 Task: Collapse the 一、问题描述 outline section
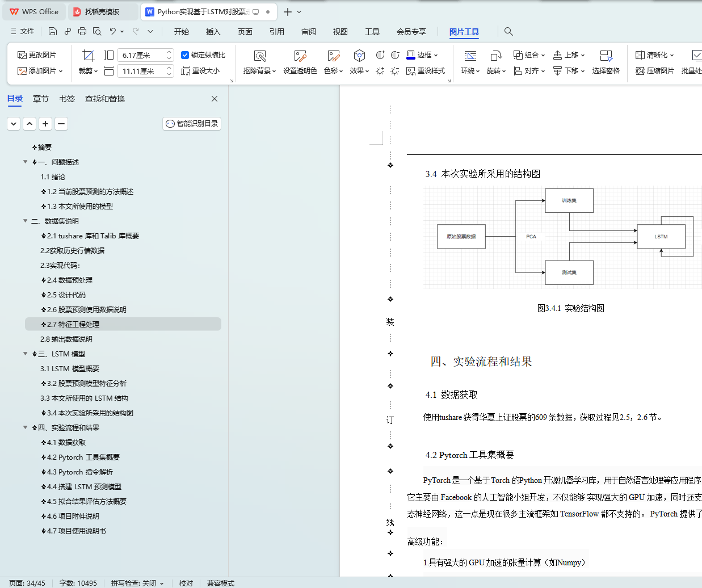pos(25,162)
